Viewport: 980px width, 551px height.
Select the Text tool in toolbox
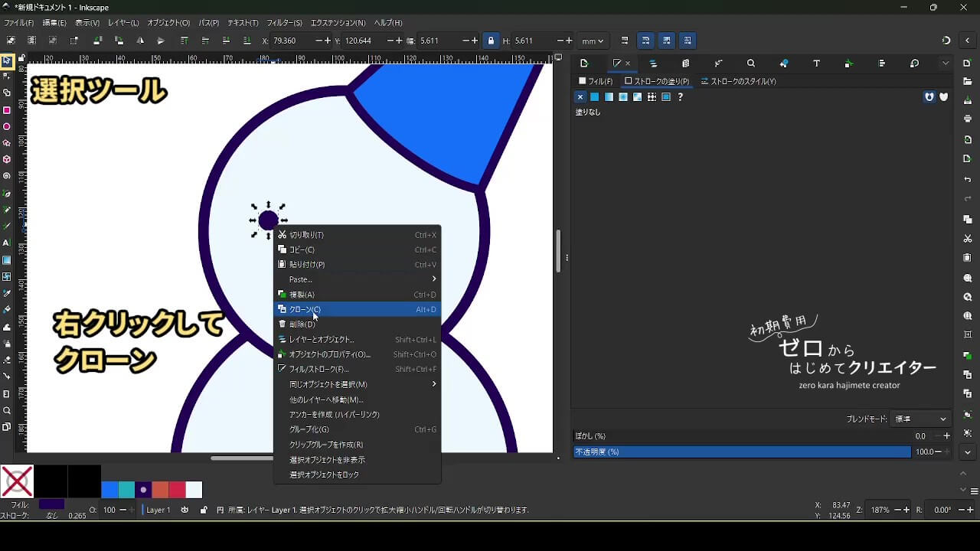(7, 243)
